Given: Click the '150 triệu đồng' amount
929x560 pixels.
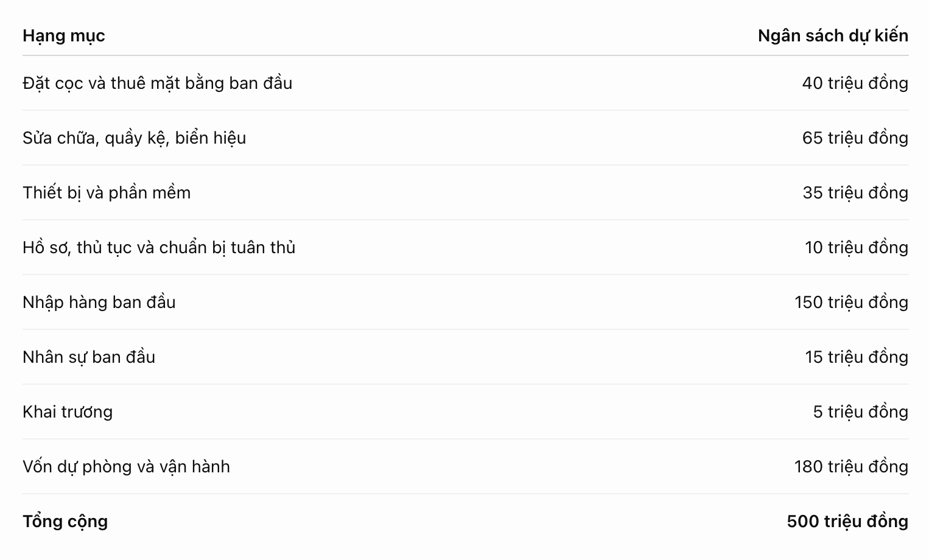Looking at the screenshot, I should pyautogui.click(x=851, y=303).
